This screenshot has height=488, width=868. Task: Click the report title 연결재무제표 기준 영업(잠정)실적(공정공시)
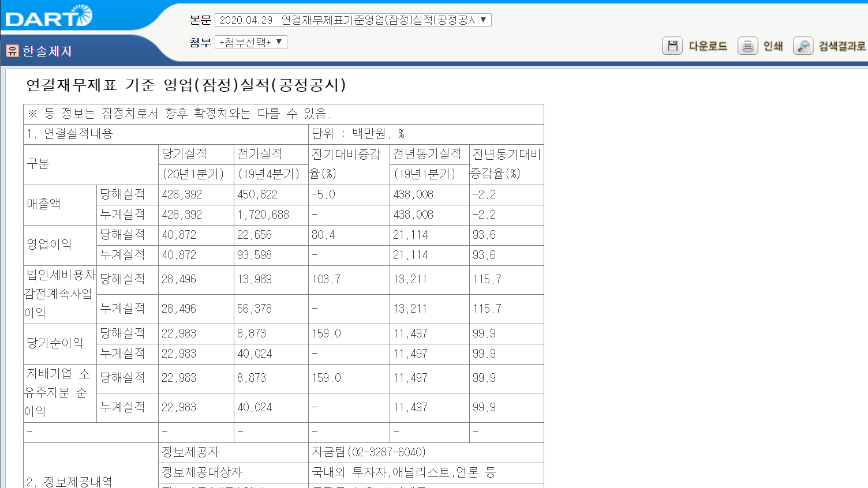186,85
